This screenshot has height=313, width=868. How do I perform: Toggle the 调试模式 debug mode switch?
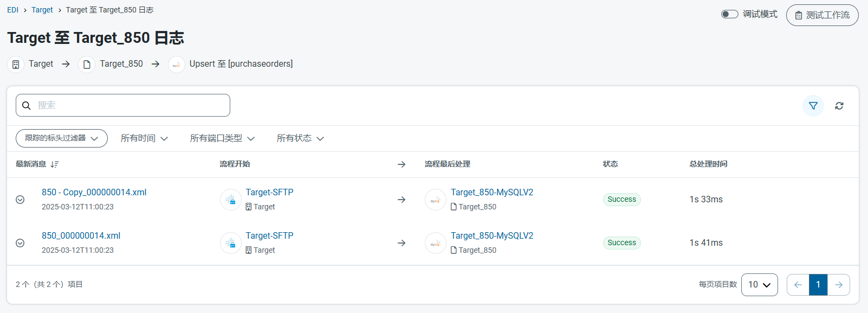[729, 14]
